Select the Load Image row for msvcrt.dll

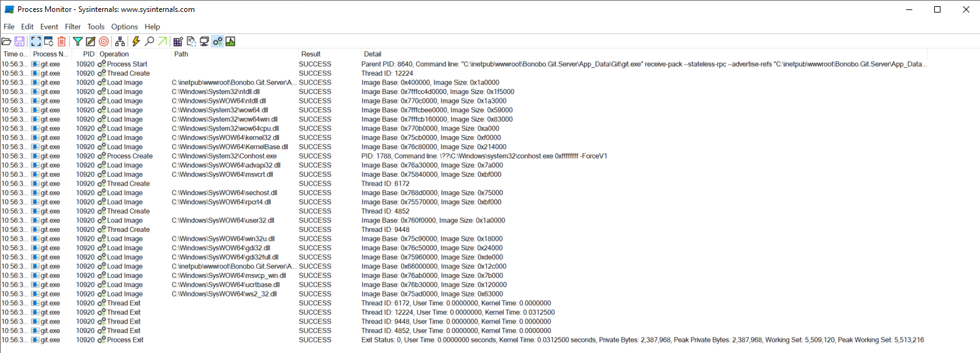[465, 174]
